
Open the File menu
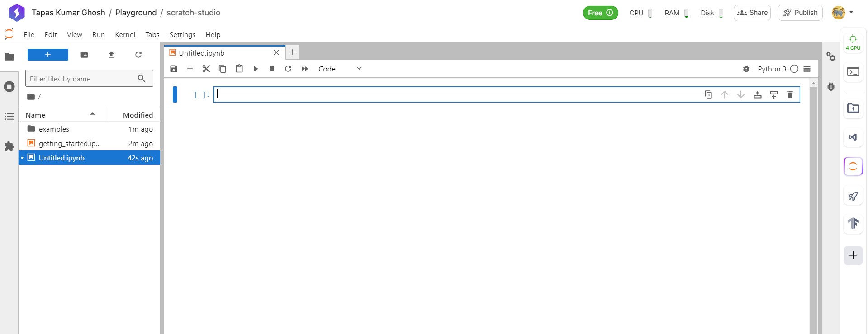(29, 34)
